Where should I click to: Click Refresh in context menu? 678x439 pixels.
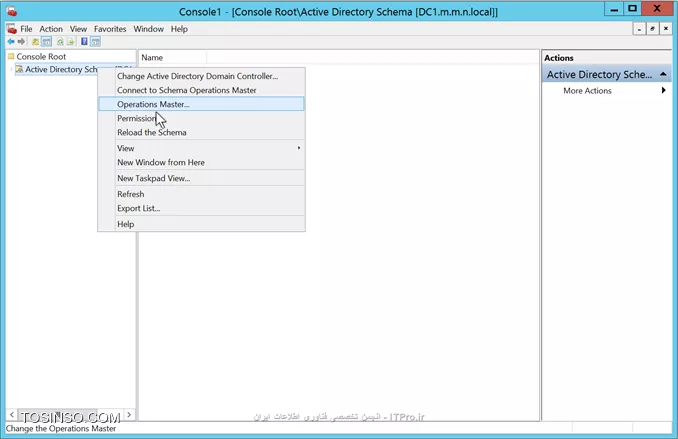[201, 194]
